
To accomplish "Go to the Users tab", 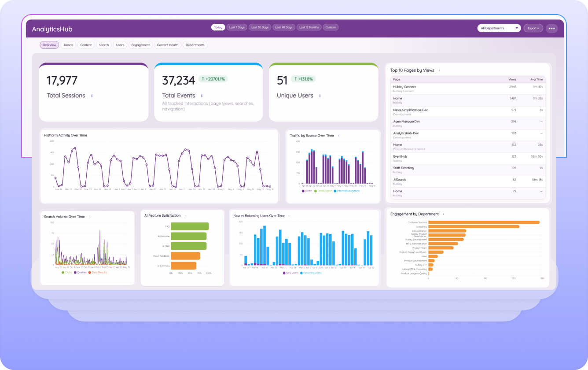I will point(120,45).
